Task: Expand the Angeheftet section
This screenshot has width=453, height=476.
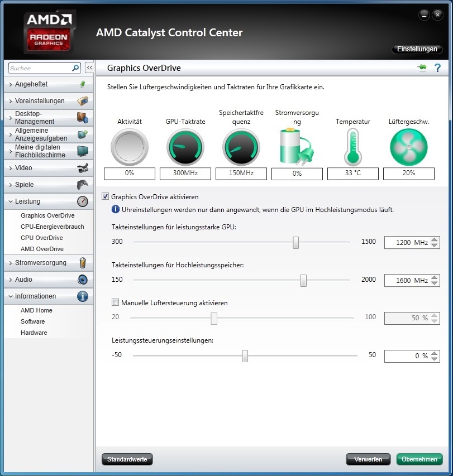Action: [x=49, y=84]
